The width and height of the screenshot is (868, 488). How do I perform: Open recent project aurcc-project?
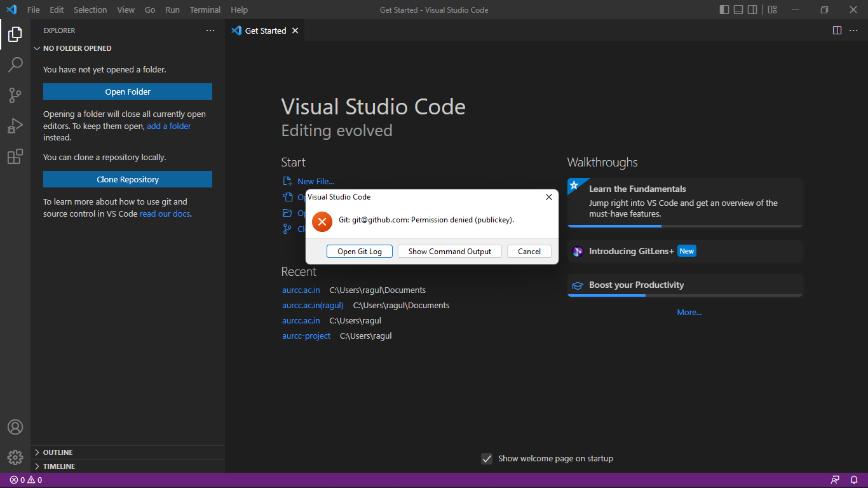[x=306, y=335]
